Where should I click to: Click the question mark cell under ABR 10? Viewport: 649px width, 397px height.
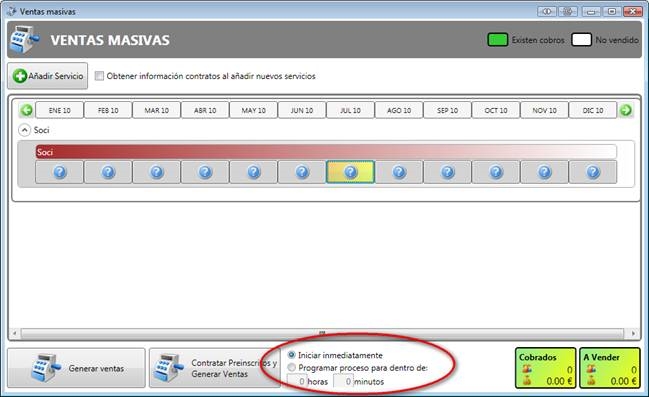pyautogui.click(x=205, y=172)
